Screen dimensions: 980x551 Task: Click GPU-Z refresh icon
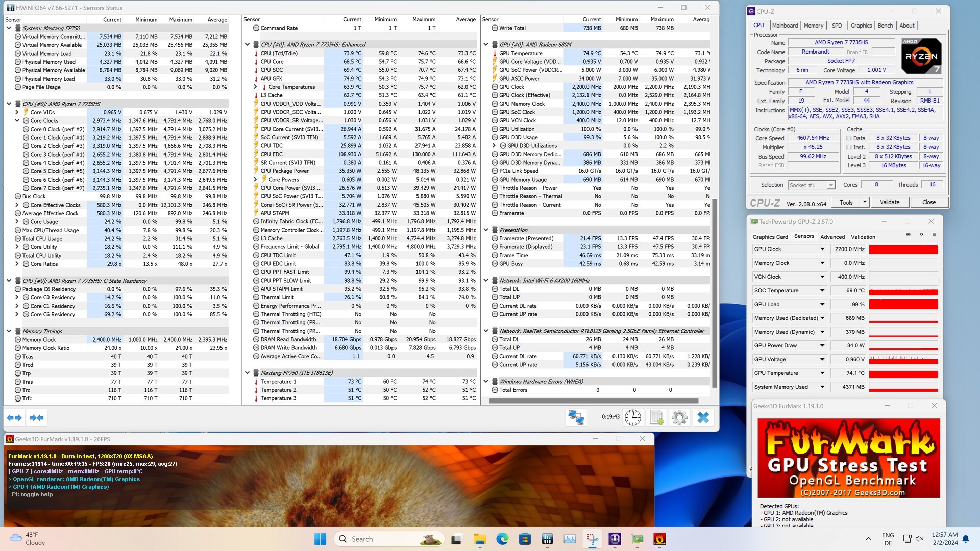coord(921,235)
